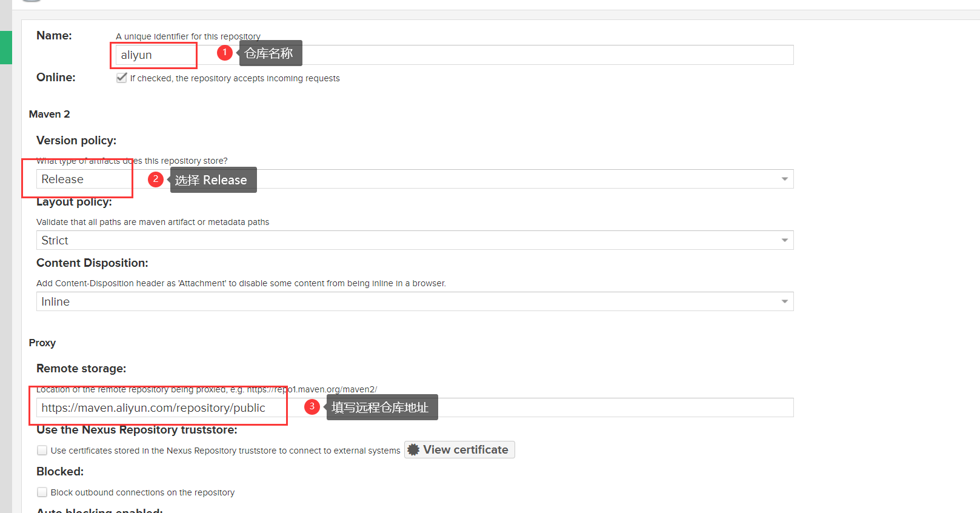Click the Release value in Version policy

pos(62,179)
